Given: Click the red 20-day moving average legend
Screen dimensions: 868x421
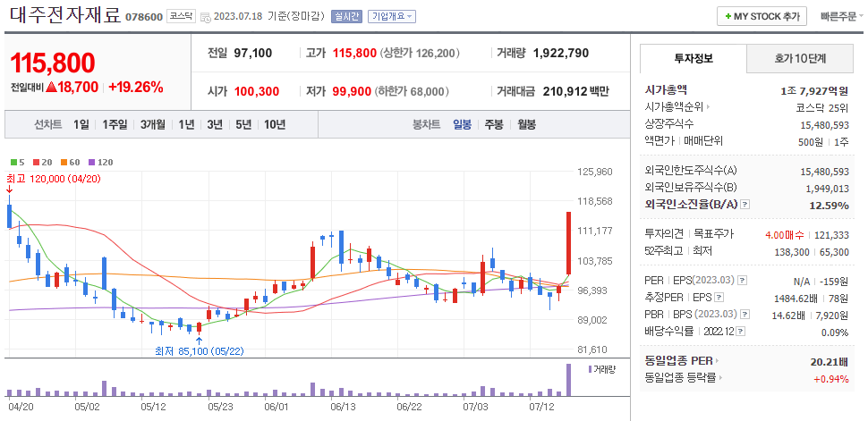Looking at the screenshot, I should pyautogui.click(x=43, y=162).
